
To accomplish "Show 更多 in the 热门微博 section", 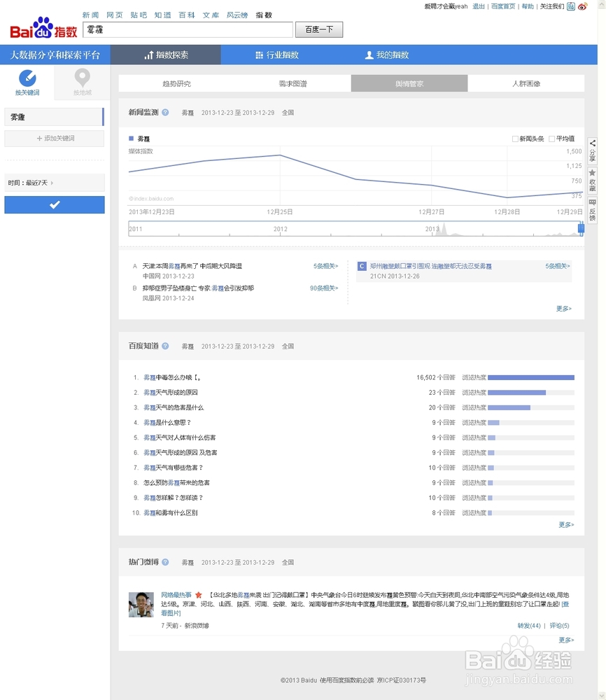I will [566, 640].
